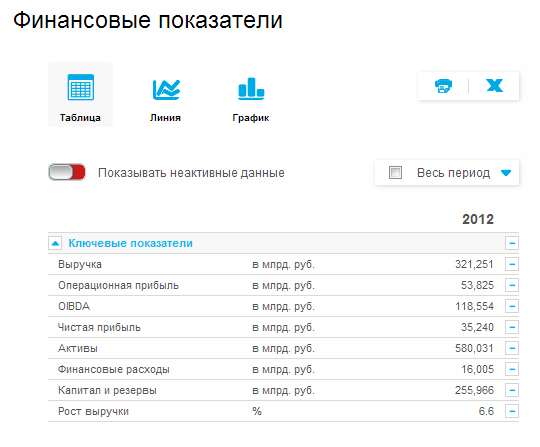Click the value 118,554
Image resolution: width=540 pixels, height=447 pixels.
click(474, 306)
